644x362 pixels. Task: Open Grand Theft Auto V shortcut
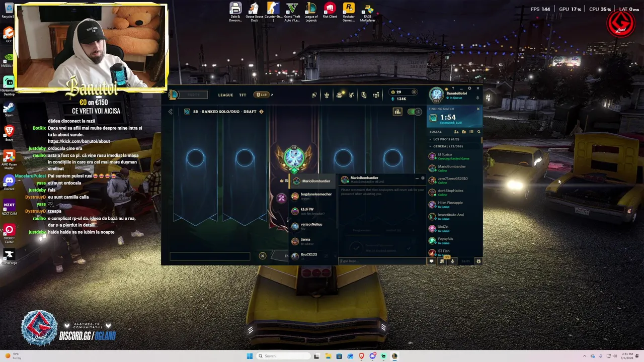pos(292,12)
